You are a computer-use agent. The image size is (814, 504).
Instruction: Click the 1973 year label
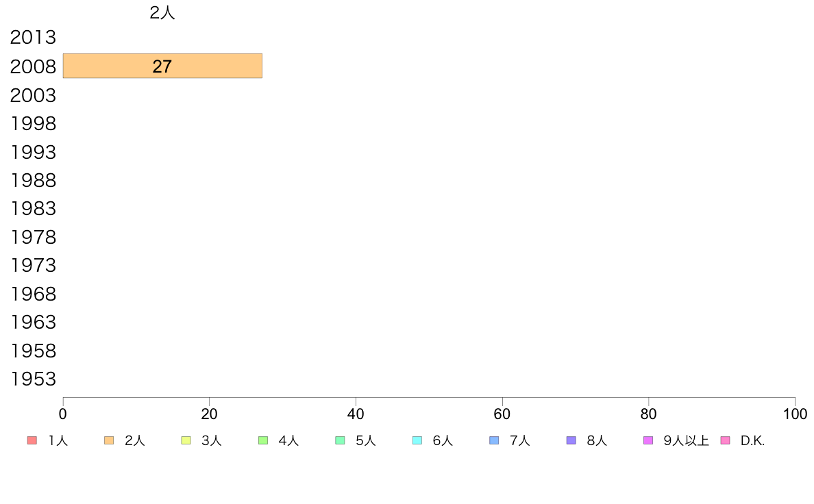[33, 265]
